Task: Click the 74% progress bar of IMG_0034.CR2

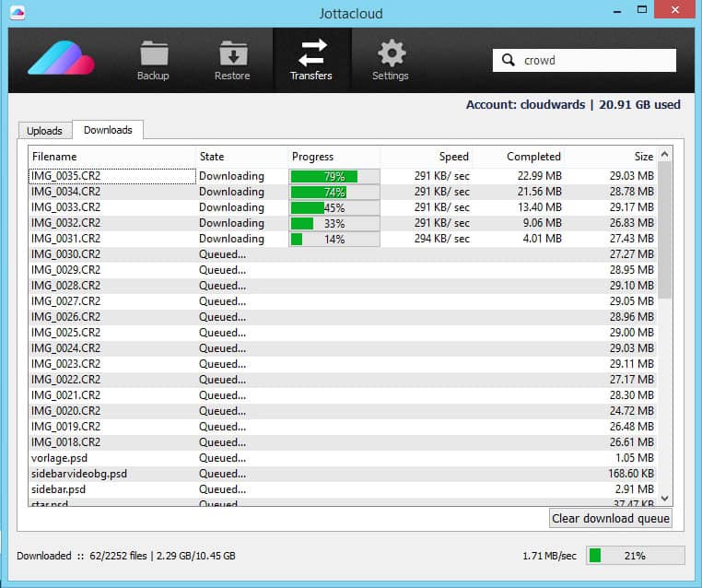Action: tap(334, 192)
